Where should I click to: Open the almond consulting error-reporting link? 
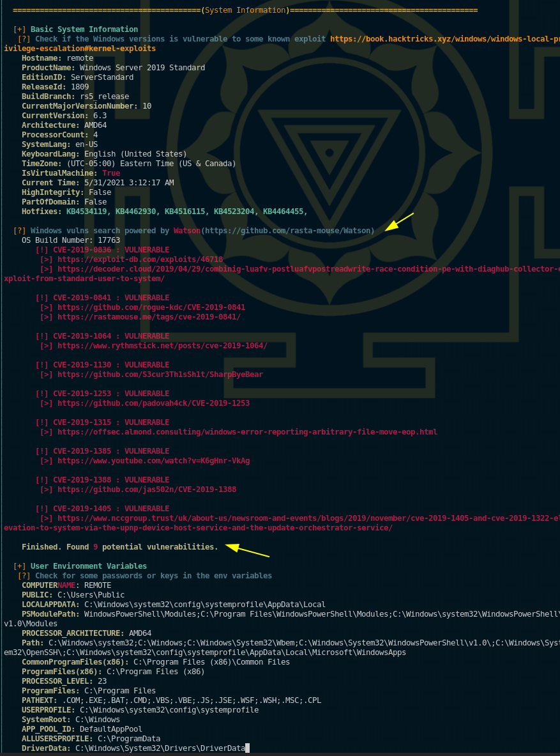(x=247, y=432)
